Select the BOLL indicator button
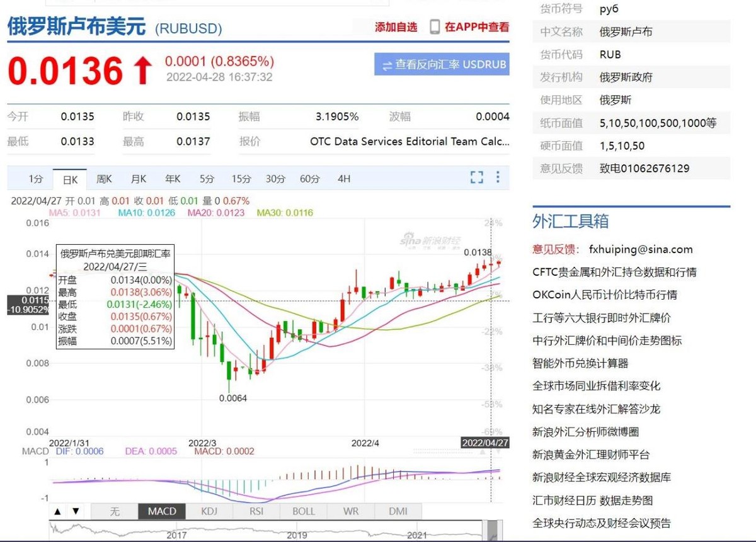The width and height of the screenshot is (756, 542). pos(304,511)
